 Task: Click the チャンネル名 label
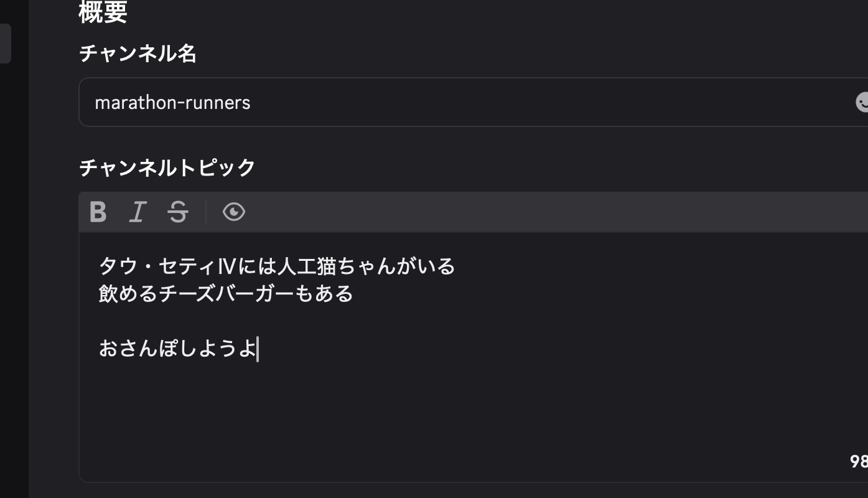point(138,54)
